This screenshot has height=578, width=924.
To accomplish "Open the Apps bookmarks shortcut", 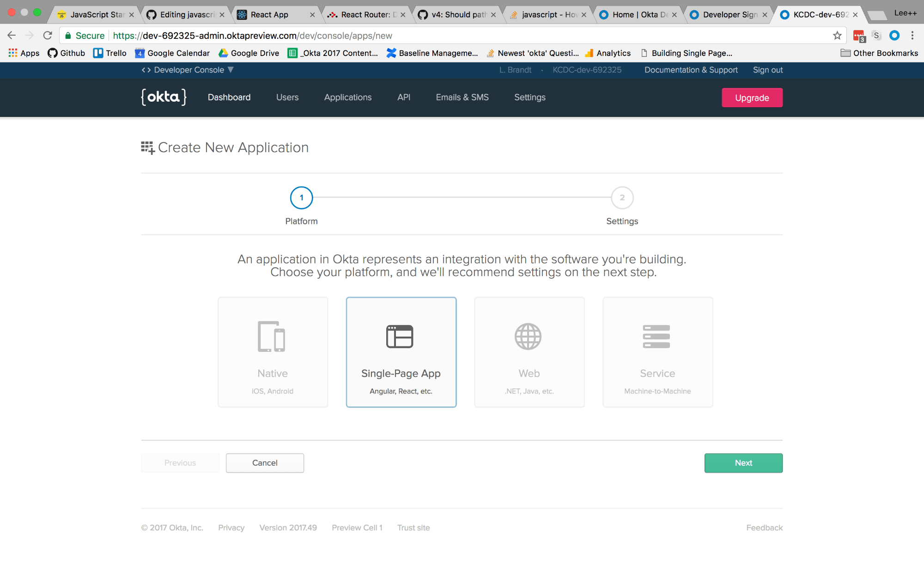I will [x=24, y=53].
